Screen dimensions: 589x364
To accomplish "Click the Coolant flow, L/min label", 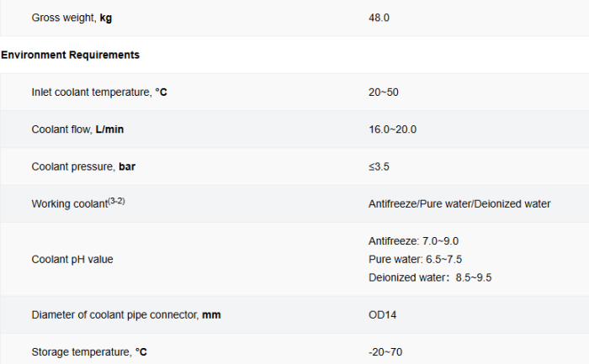I will (78, 129).
